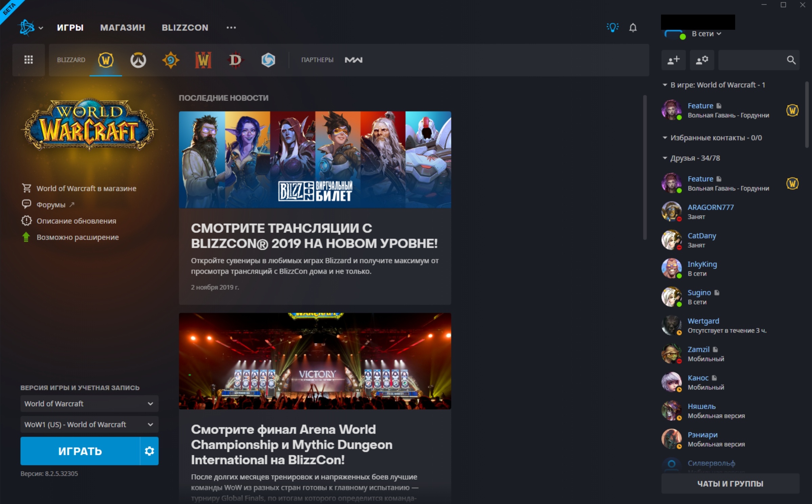The image size is (812, 504).
Task: Open the note icon next to Sugino
Action: click(x=717, y=292)
